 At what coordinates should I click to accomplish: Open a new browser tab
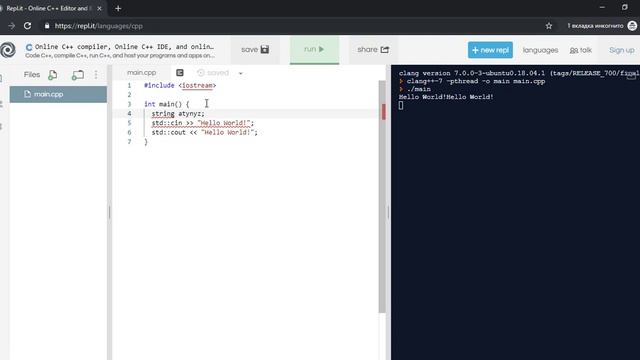click(x=118, y=8)
